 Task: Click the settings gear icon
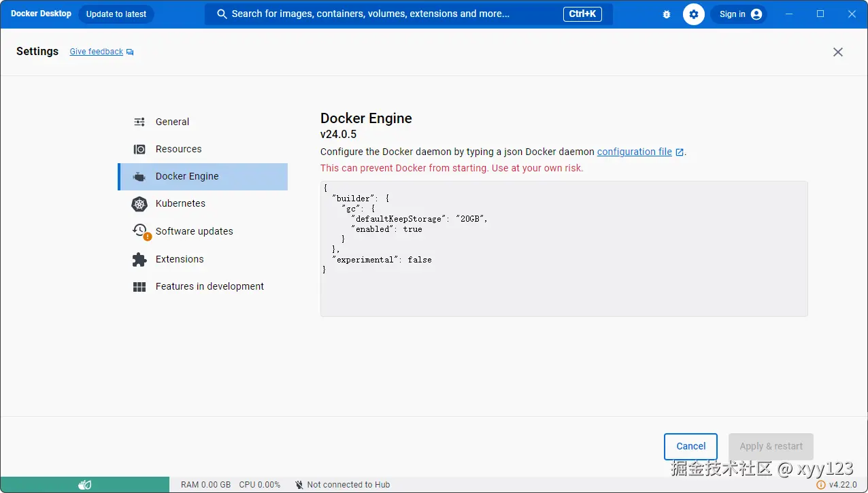click(x=694, y=14)
